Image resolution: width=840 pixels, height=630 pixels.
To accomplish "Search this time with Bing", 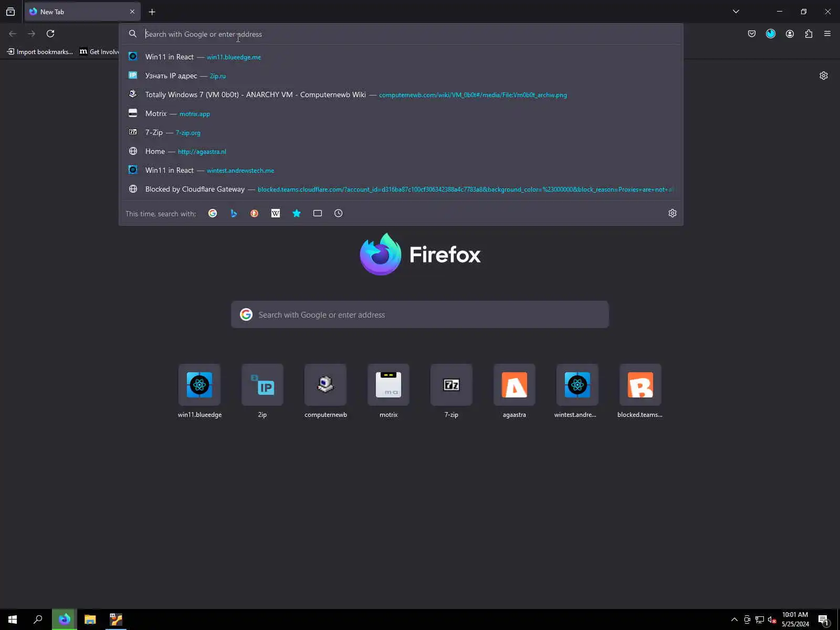I will tap(234, 213).
